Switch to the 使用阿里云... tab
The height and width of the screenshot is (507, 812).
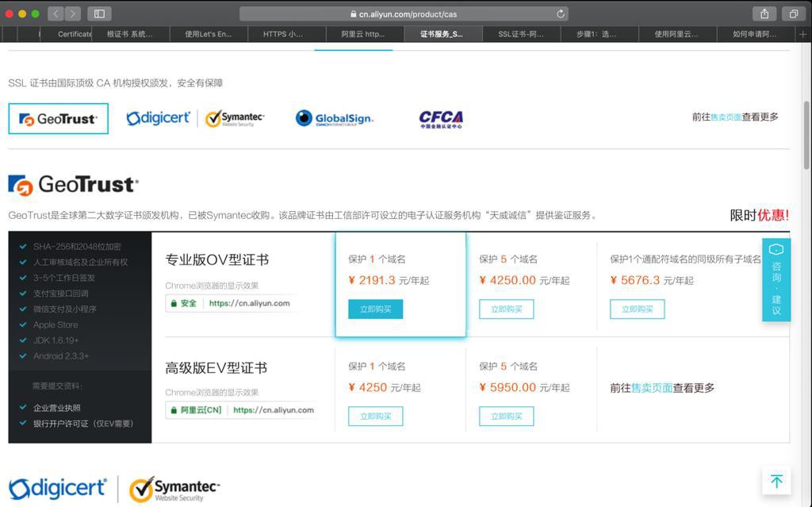[x=678, y=34]
